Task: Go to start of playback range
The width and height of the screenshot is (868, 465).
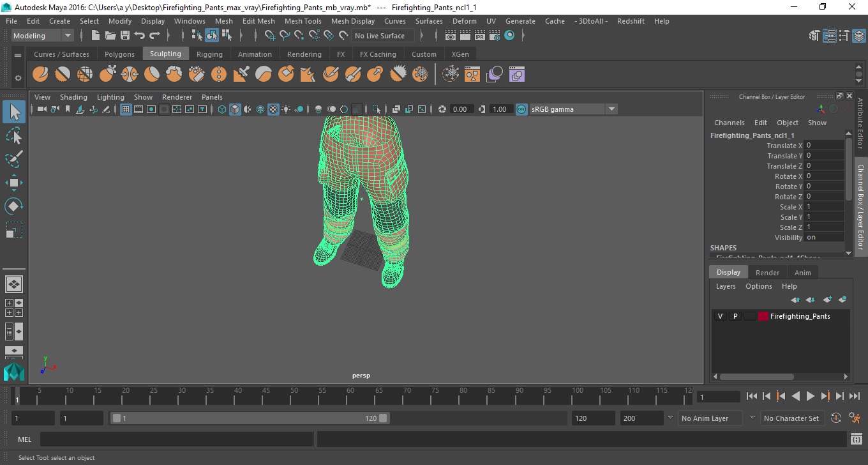Action: [x=752, y=396]
